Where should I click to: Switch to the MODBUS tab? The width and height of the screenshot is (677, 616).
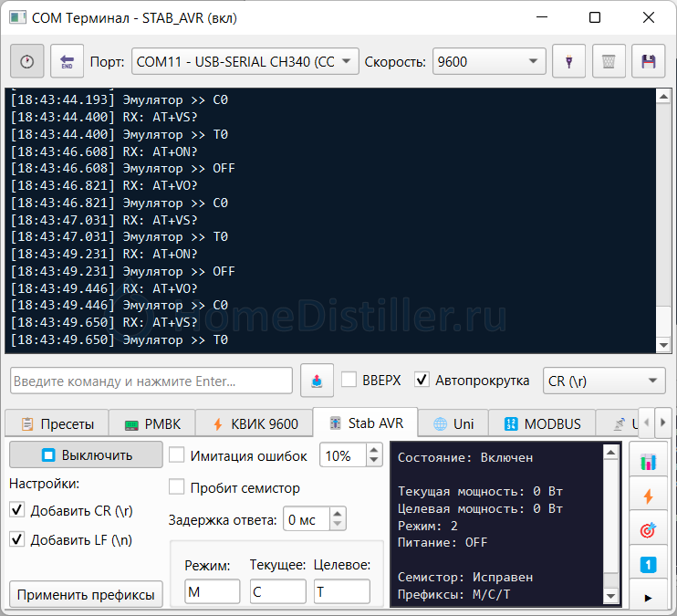pyautogui.click(x=543, y=424)
